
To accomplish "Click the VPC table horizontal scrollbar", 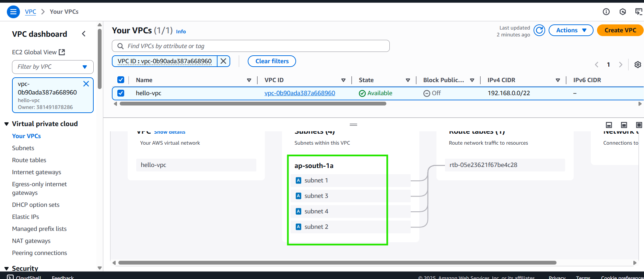I will 253,104.
